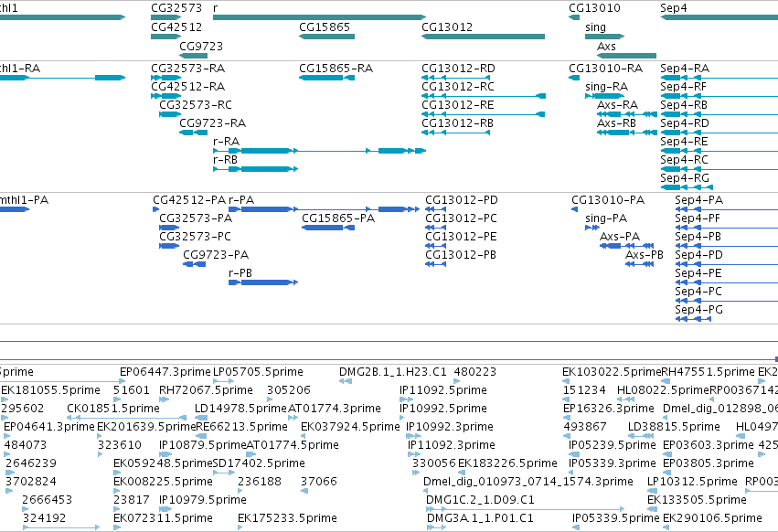
Task: Click the Sep4-PA protein label
Action: click(699, 200)
